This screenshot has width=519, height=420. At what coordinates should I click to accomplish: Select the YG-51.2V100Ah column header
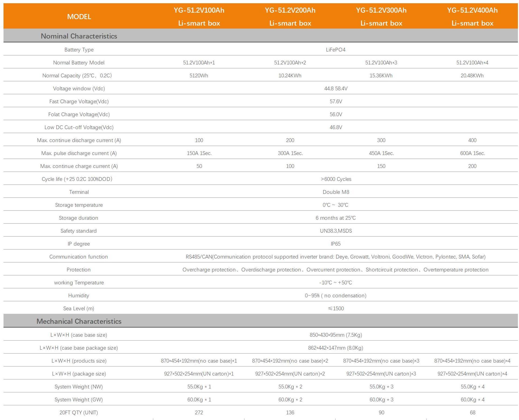[x=199, y=17]
